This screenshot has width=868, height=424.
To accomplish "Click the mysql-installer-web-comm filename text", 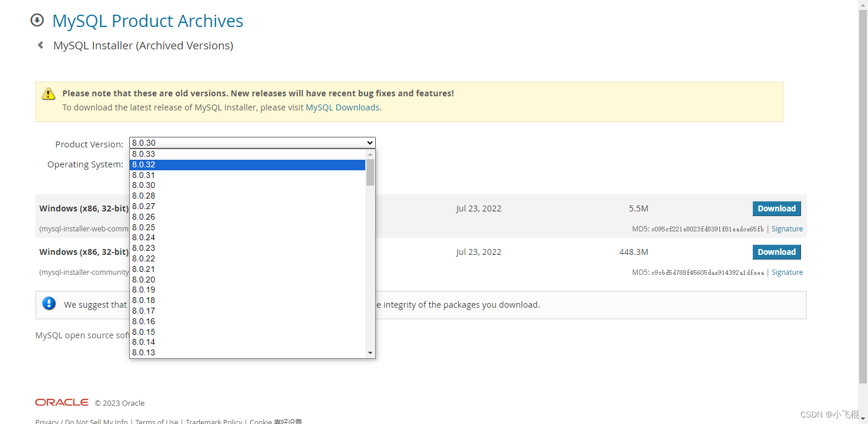I will point(84,229).
